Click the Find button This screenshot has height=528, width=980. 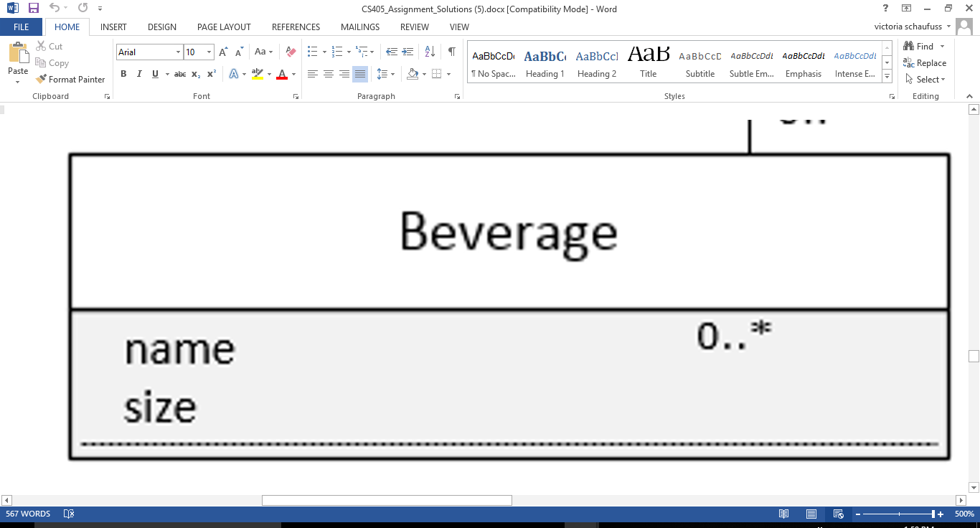point(918,47)
